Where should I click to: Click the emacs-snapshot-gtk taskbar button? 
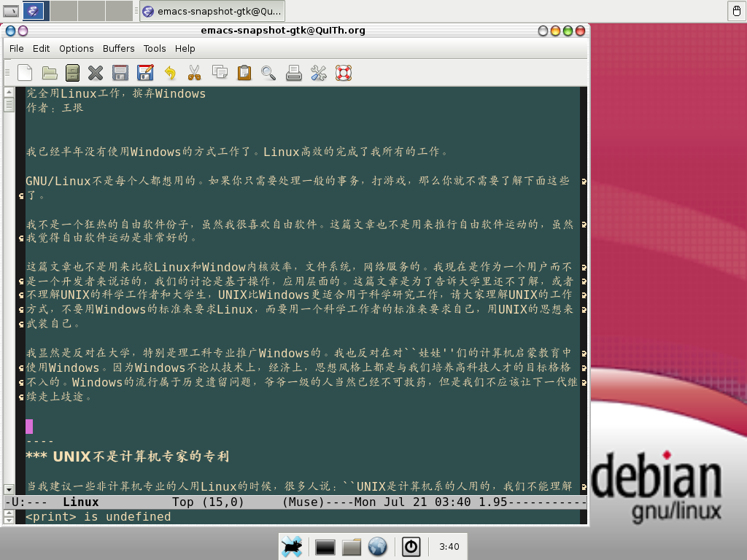(212, 11)
